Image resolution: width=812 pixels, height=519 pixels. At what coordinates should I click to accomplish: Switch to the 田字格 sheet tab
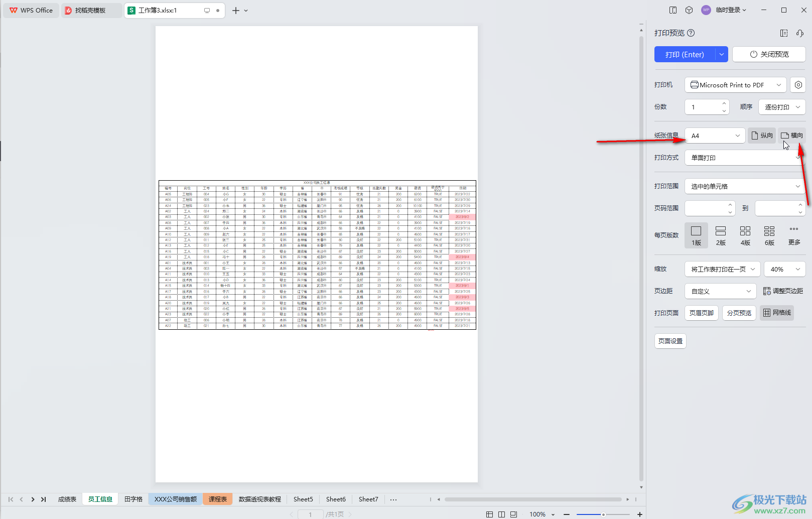tap(133, 499)
